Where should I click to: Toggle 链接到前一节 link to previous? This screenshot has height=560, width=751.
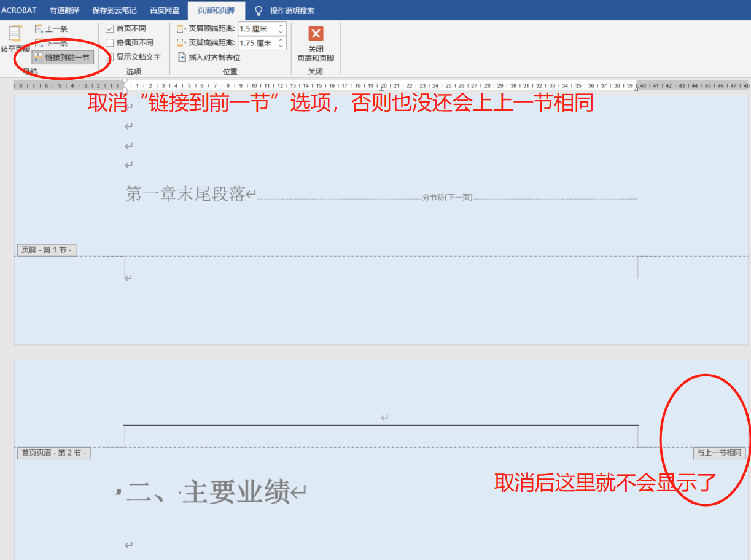tap(63, 58)
